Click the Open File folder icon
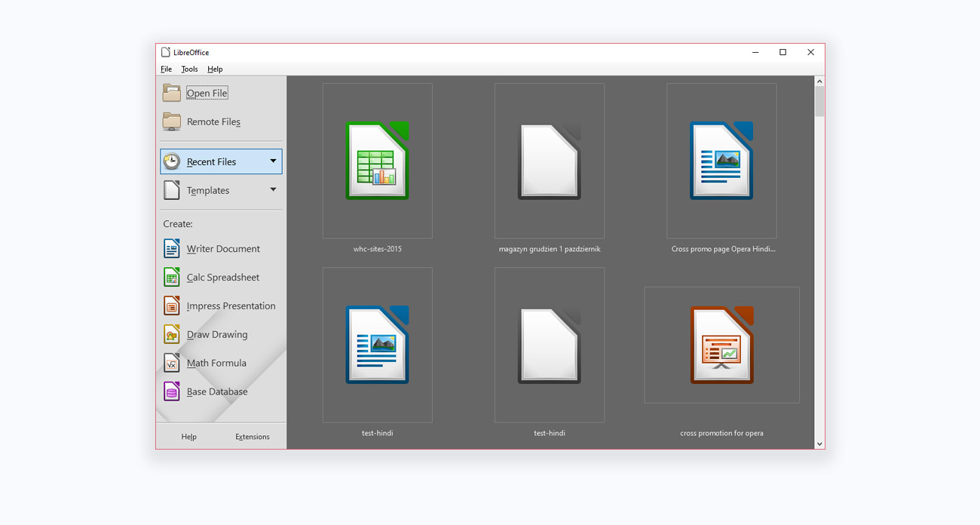The image size is (980, 525). tap(172, 93)
